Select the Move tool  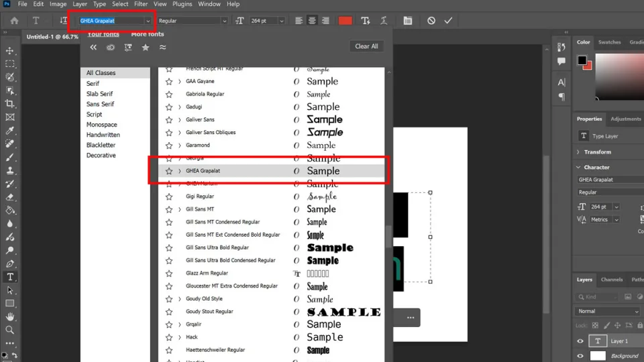(10, 51)
